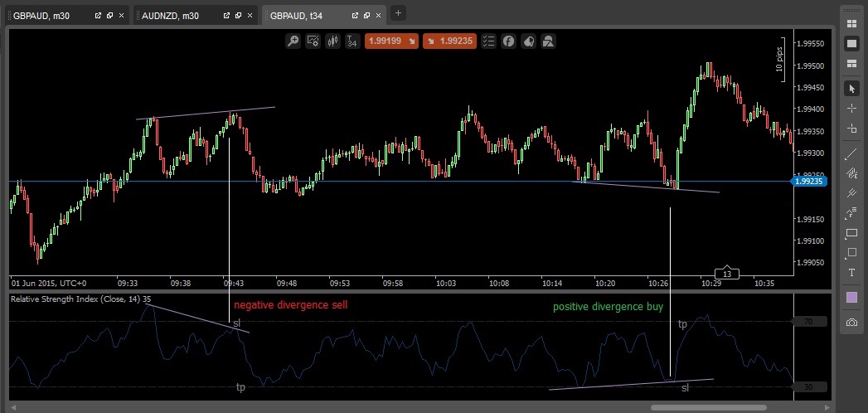Select the 'positive divergence buy' text annotation
The width and height of the screenshot is (868, 413).
608,306
